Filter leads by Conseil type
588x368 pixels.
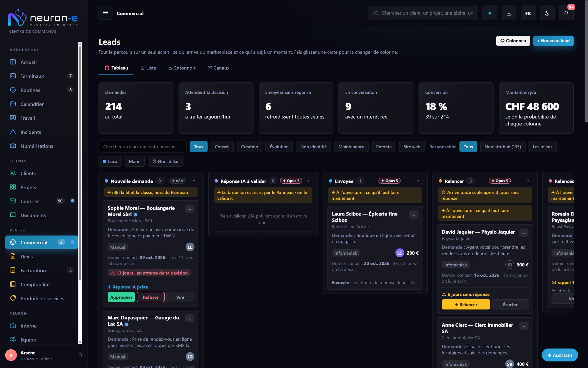[x=222, y=147]
